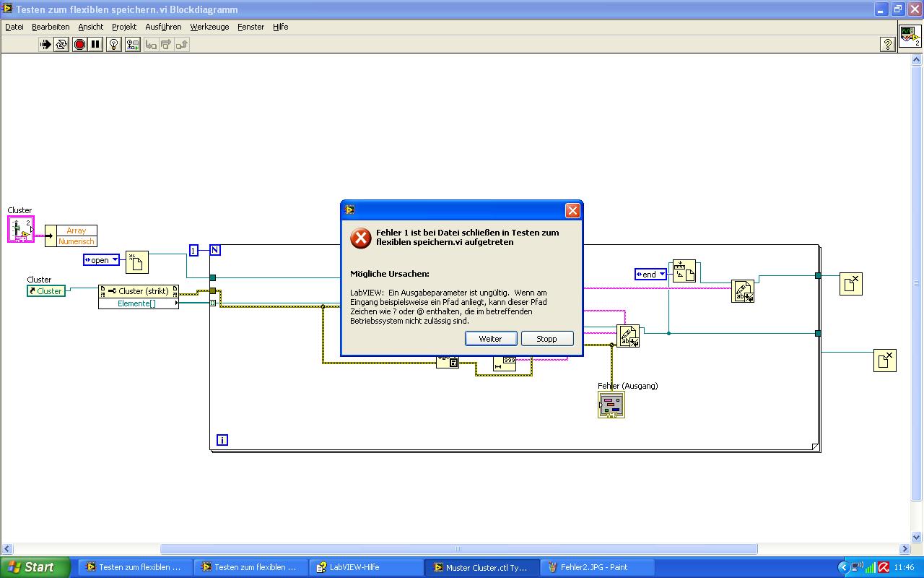The height and width of the screenshot is (578, 924).
Task: Click the Cluster (strikt) property node header
Action: [x=139, y=291]
